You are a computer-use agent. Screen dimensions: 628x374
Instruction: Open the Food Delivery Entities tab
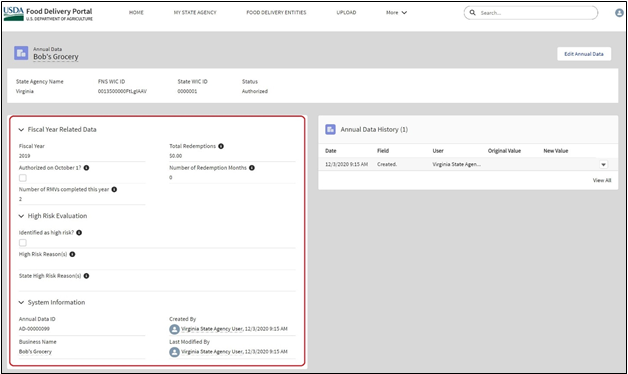click(276, 13)
